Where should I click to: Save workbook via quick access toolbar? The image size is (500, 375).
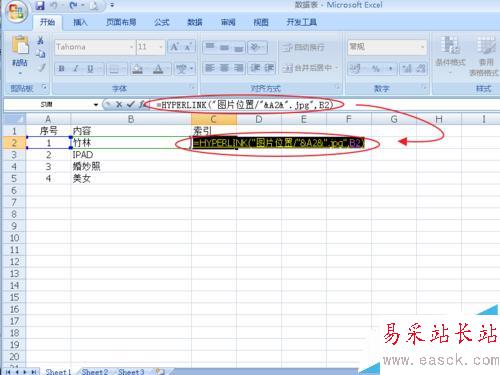point(40,5)
